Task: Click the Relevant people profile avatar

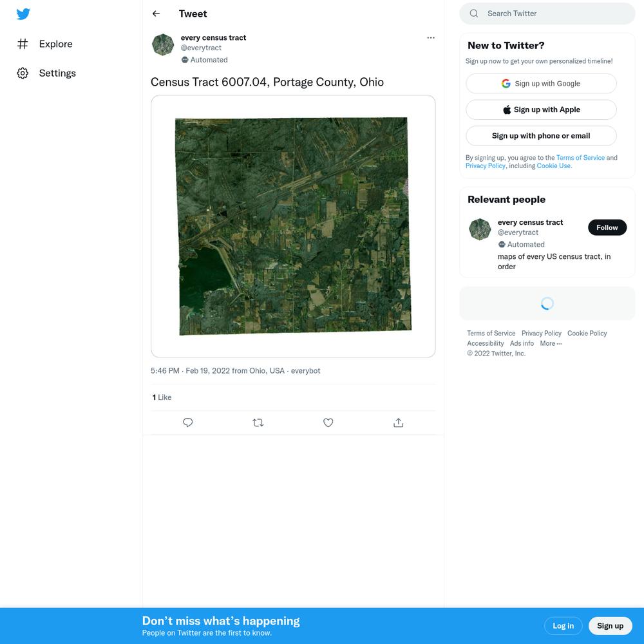Action: [480, 229]
